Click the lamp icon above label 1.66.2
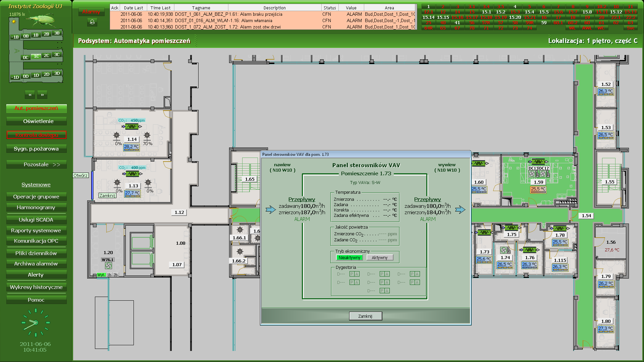Image resolution: width=644 pixels, height=362 pixels. [x=240, y=252]
